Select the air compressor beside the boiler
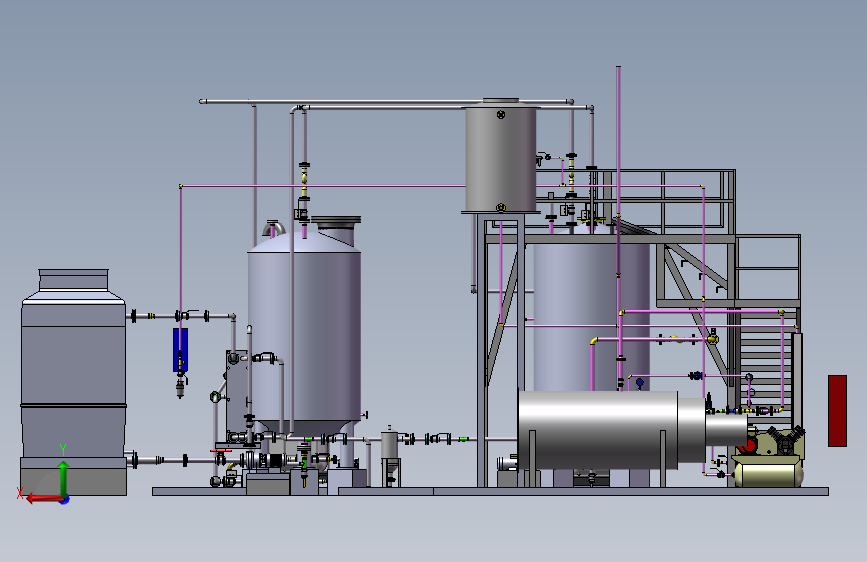Viewport: 867px width, 562px height. [769, 457]
